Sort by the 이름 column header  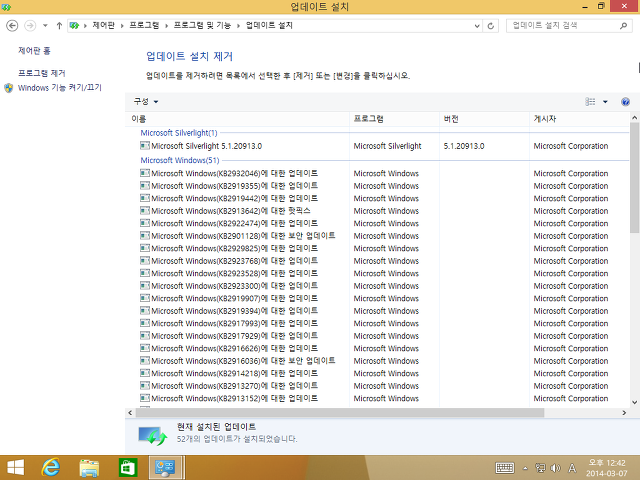pos(237,119)
